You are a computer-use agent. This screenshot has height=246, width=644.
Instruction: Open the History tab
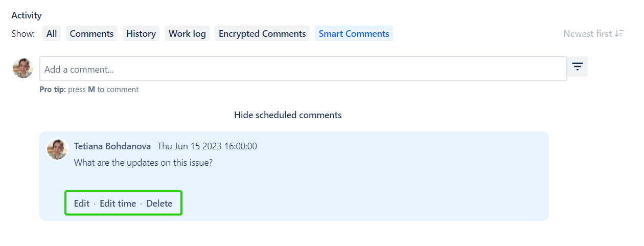(141, 34)
